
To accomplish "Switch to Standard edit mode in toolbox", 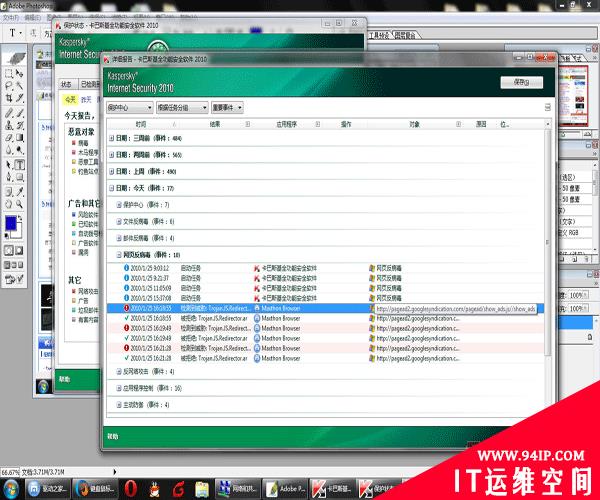I will 9,251.
